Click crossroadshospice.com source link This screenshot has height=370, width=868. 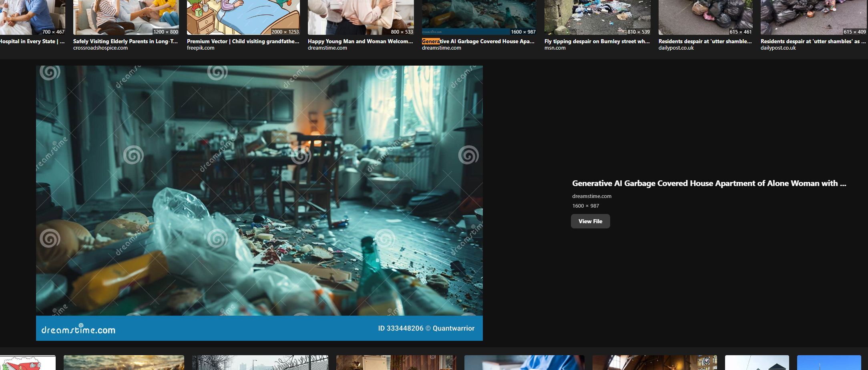coord(100,48)
